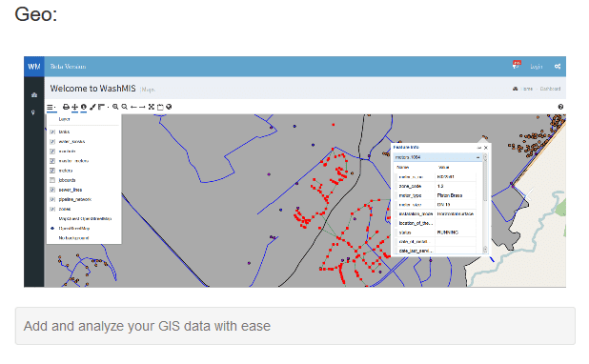This screenshot has width=589, height=364.
Task: Click the zoom in magnifier
Action: [x=115, y=107]
